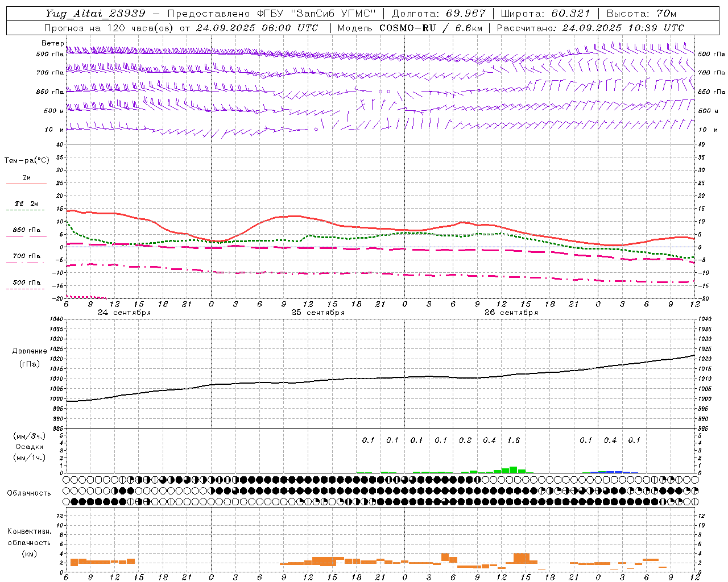Click the 'Давление' pressure panel label
728x582 pixels.
coord(30,351)
